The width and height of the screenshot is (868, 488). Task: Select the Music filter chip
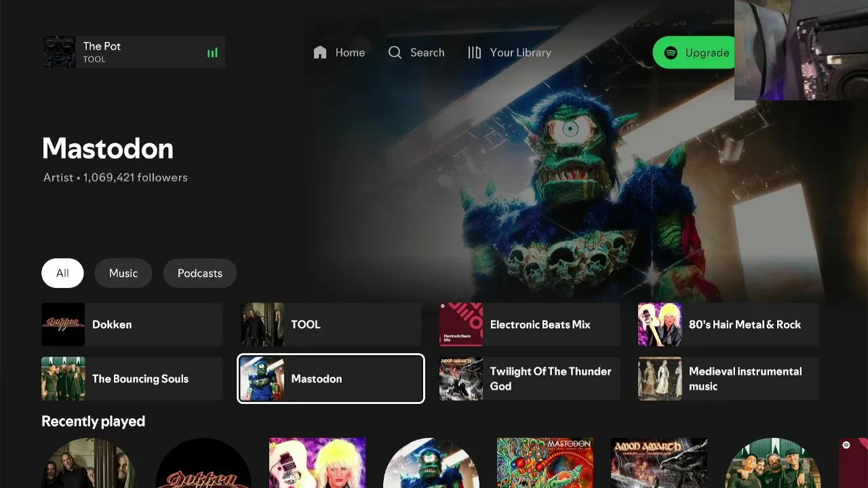coord(123,273)
